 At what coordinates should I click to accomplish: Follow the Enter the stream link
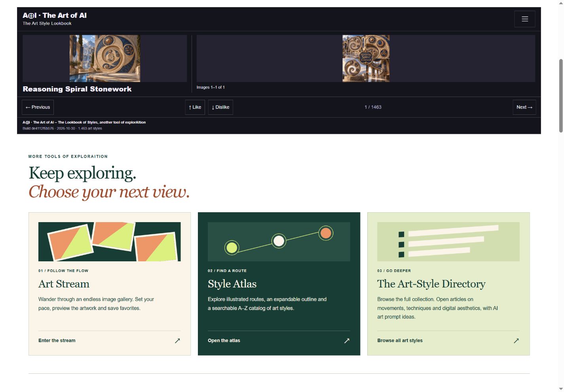click(57, 341)
